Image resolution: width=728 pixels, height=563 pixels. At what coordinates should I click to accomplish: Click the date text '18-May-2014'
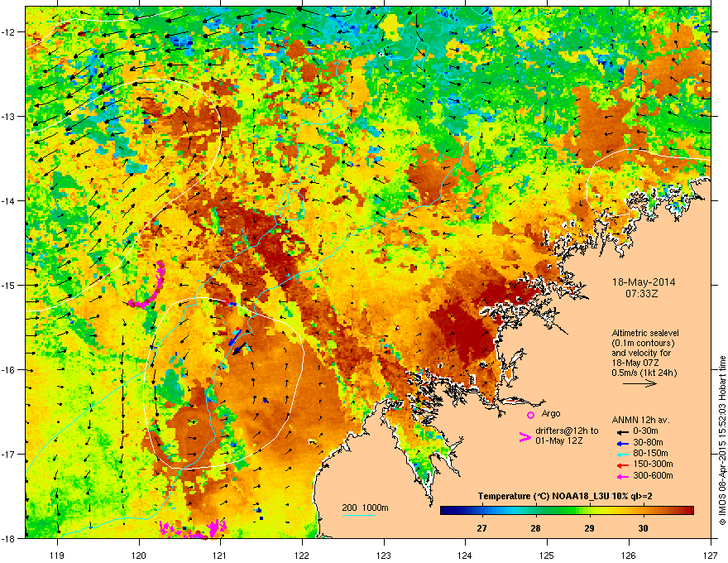point(644,282)
